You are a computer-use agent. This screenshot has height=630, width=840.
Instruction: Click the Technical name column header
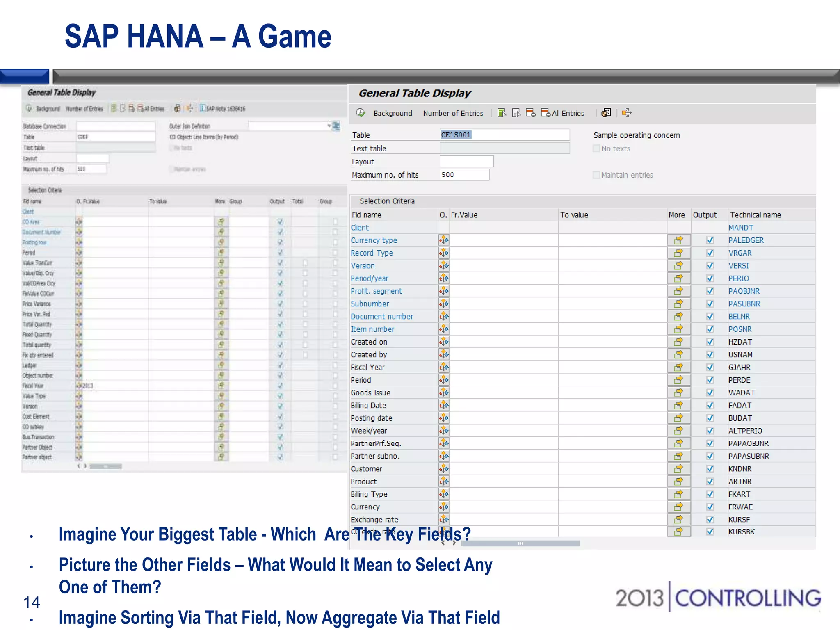756,215
